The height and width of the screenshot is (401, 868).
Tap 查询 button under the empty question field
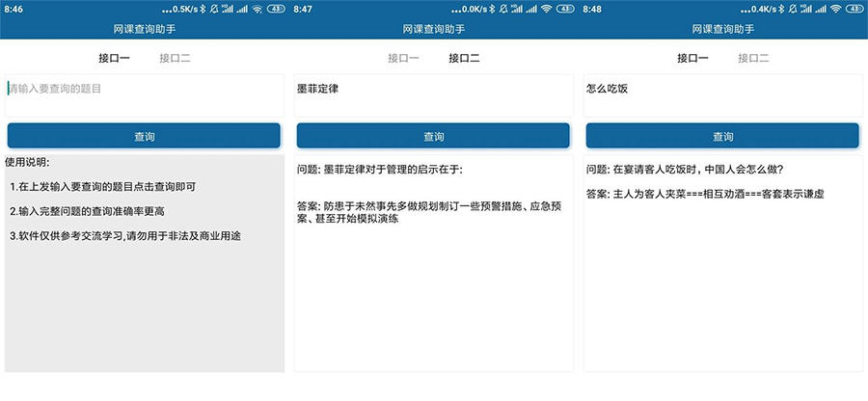(x=144, y=136)
